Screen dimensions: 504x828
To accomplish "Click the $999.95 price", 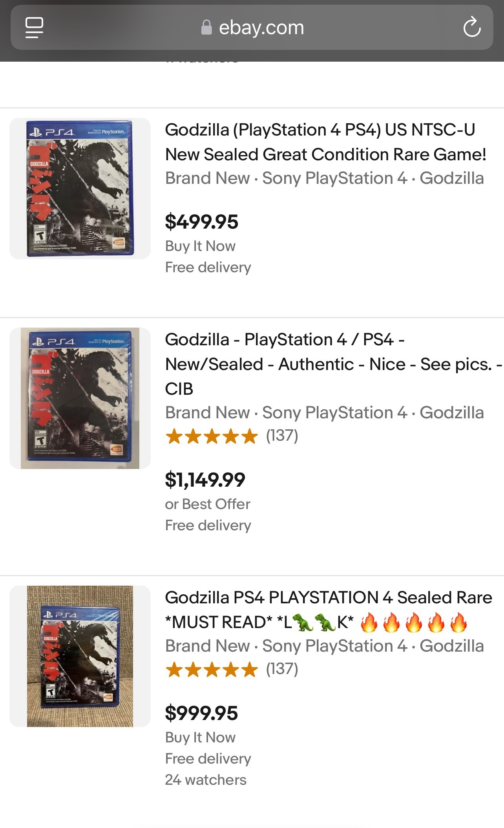I will (x=201, y=713).
